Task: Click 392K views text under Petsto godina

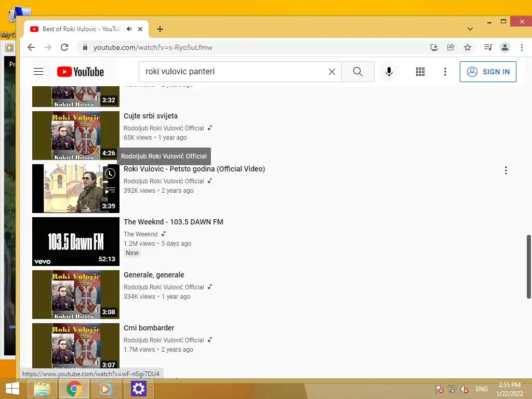Action: pos(139,191)
